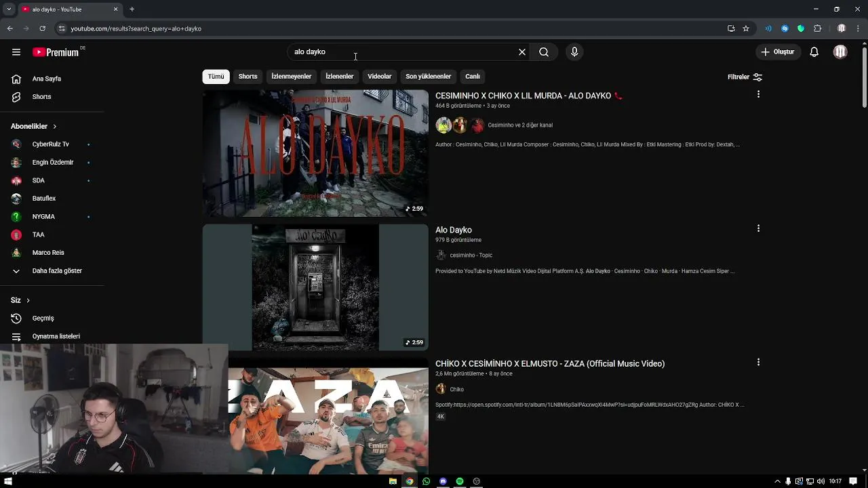Image resolution: width=868 pixels, height=488 pixels.
Task: Open the CESIMINHO X CHIKO ALO DAYKO title
Action: coord(529,96)
